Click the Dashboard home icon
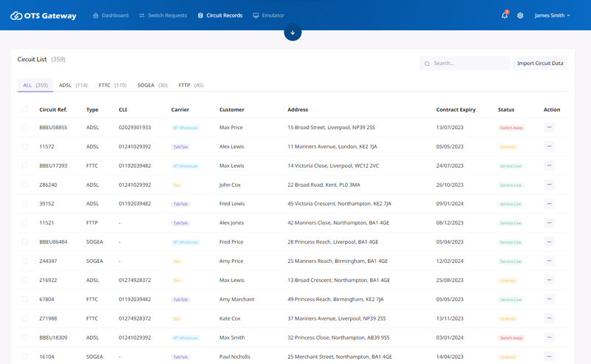Screen dimensions: 591x364 [96, 16]
